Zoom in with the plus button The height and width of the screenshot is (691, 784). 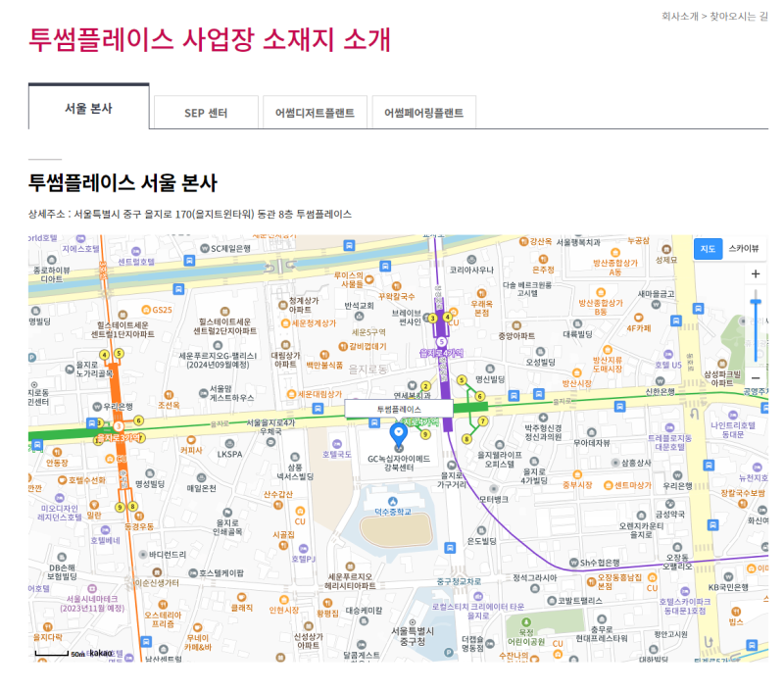coord(755,274)
